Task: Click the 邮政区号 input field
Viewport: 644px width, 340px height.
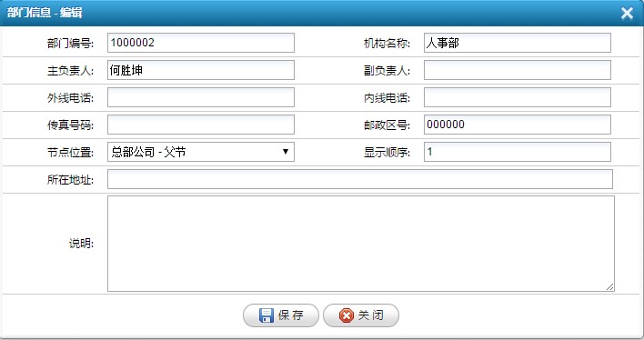Action: (518, 125)
